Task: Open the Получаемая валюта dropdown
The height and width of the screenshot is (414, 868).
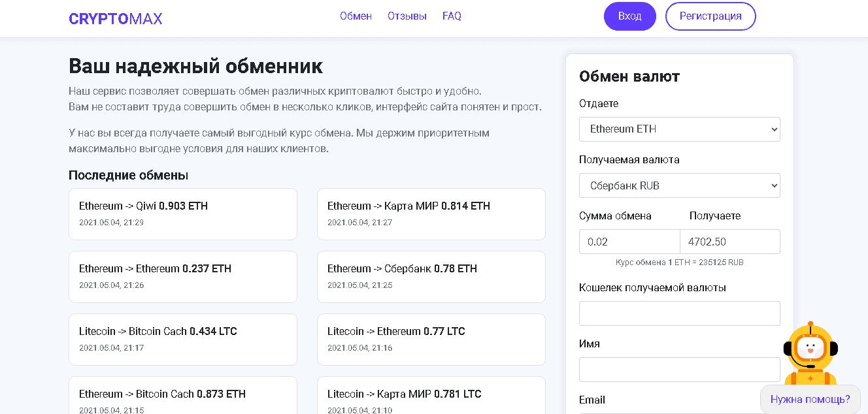Action: 679,185
